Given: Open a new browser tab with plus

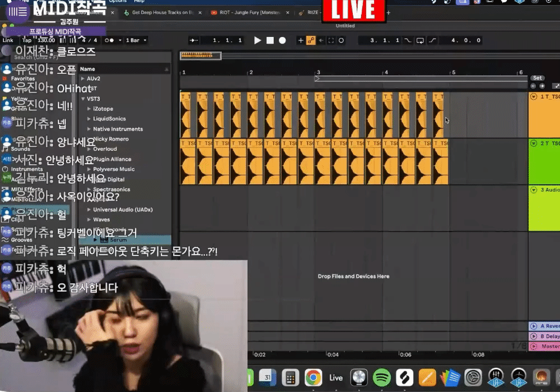Looking at the screenshot, I should pos(388,12).
